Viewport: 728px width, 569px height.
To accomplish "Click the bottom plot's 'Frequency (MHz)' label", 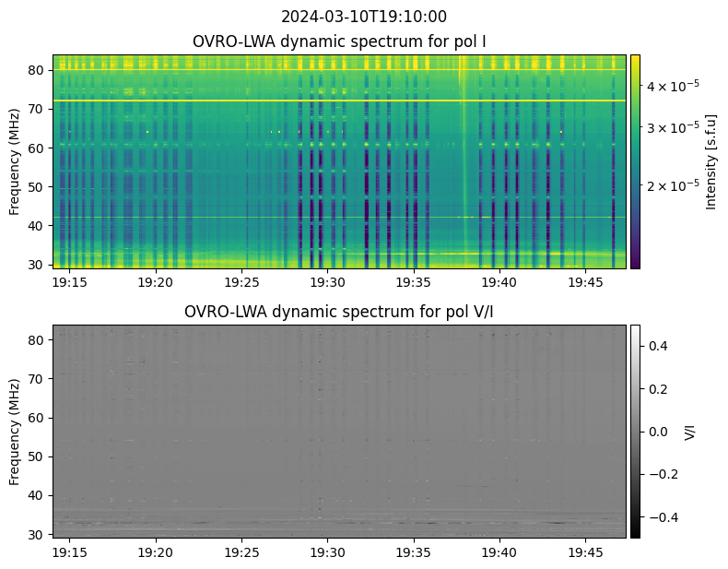I will pos(15,431).
